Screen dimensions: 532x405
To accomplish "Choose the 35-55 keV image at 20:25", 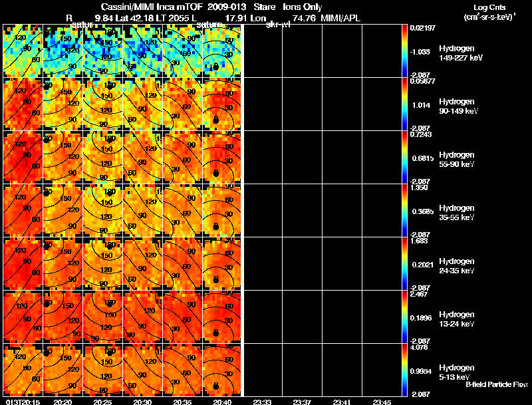I will coord(102,211).
